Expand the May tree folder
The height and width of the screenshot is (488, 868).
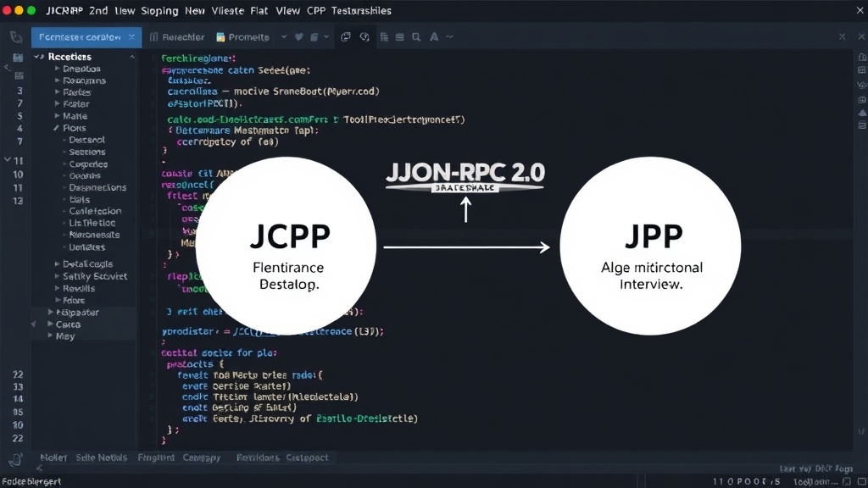coord(50,335)
